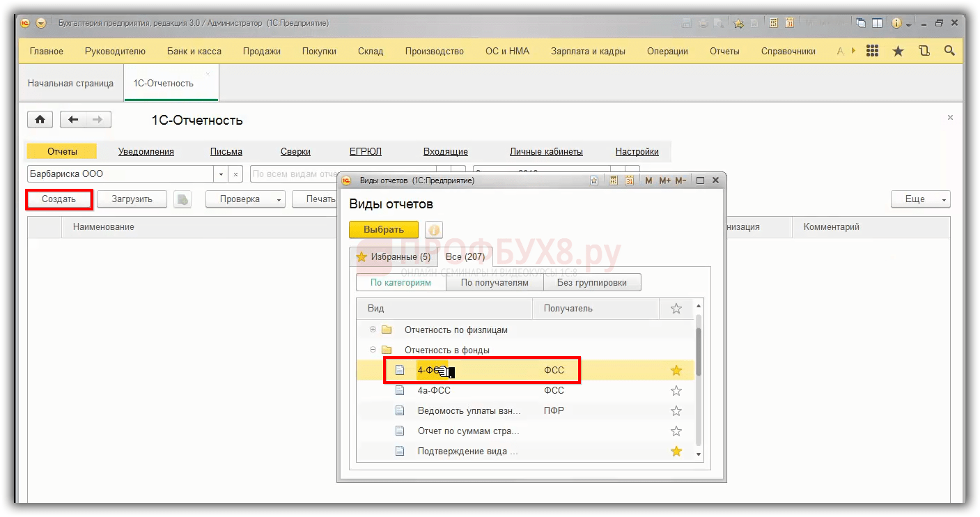
Task: Go to home page icon button
Action: [40, 120]
